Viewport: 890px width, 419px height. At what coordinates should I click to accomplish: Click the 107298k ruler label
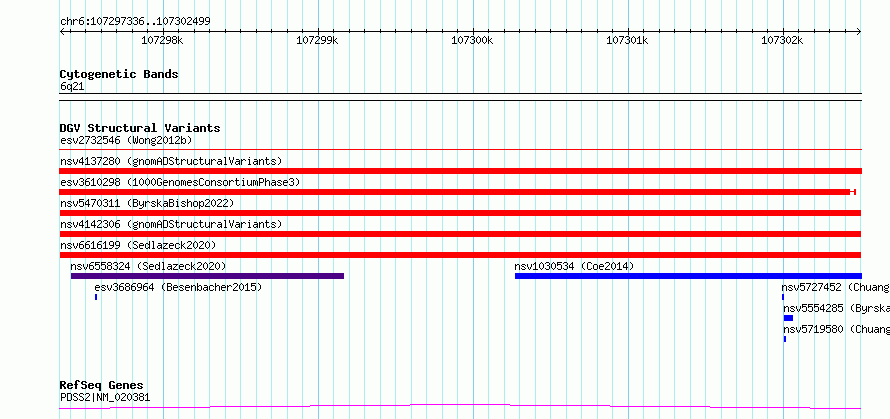[x=162, y=40]
